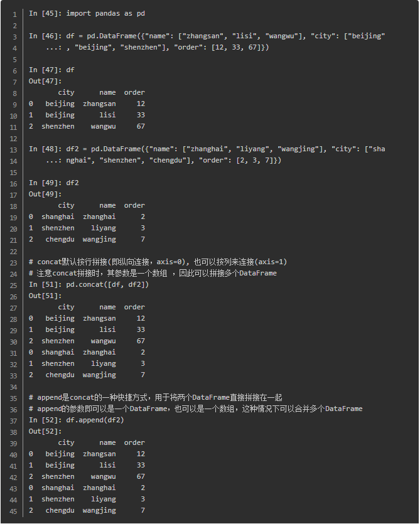Click 'order' header under Out[51]
This screenshot has width=420, height=524.
click(x=134, y=307)
